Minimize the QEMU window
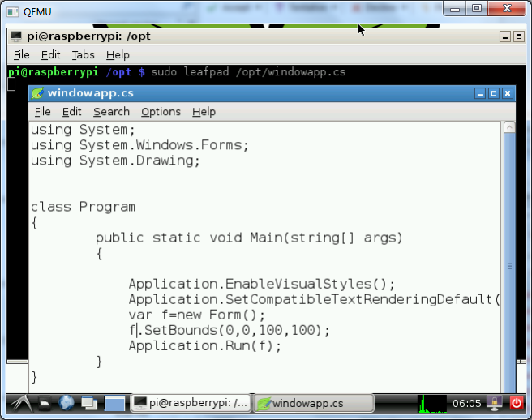The width and height of the screenshot is (532, 420). coord(455,9)
